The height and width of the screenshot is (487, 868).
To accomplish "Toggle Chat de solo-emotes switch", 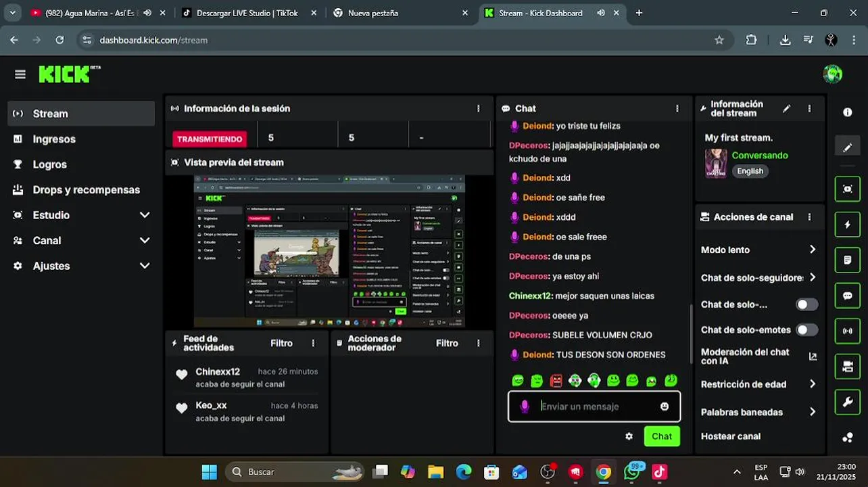I will [x=806, y=330].
